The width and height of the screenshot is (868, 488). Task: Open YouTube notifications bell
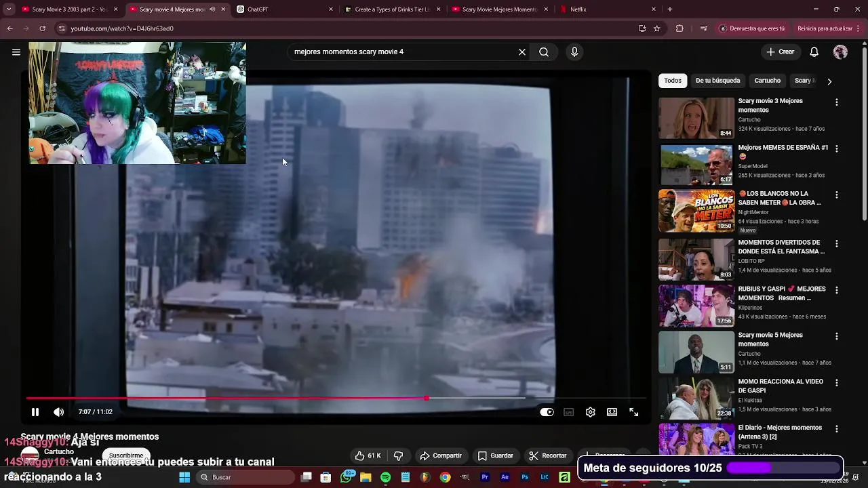(x=814, y=52)
